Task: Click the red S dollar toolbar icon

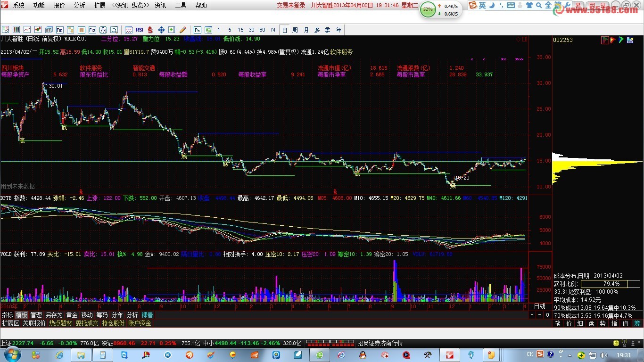Action: click(150, 29)
